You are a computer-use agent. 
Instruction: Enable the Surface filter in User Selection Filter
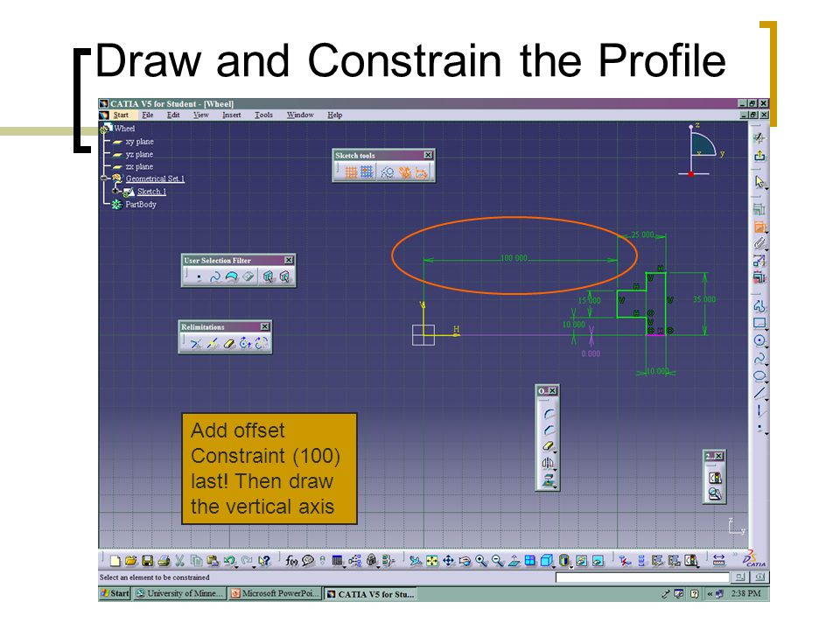pos(231,277)
